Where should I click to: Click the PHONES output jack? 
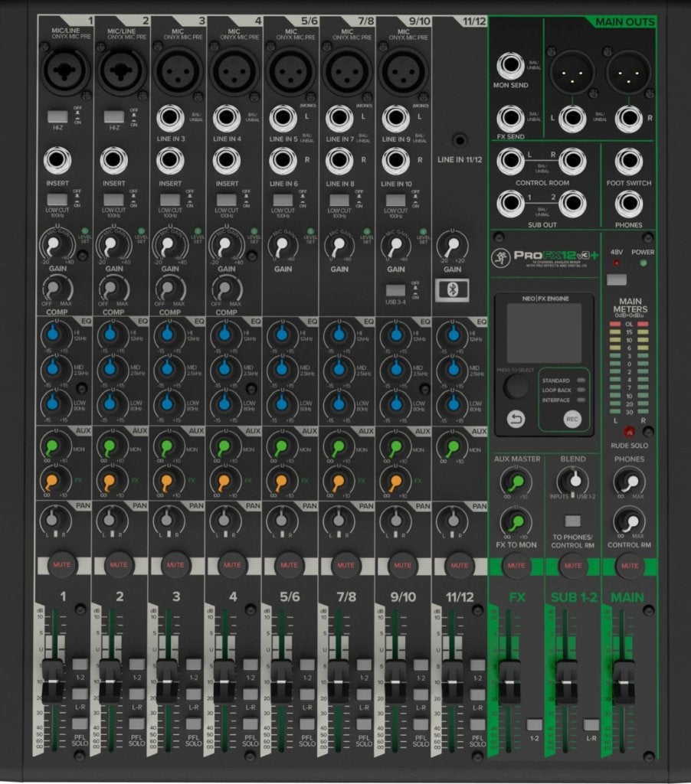click(x=628, y=203)
